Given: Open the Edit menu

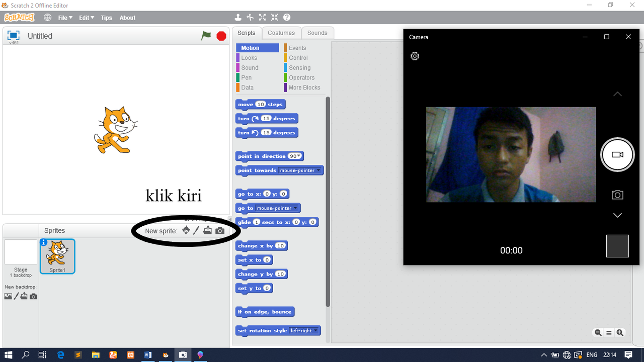Looking at the screenshot, I should point(87,18).
